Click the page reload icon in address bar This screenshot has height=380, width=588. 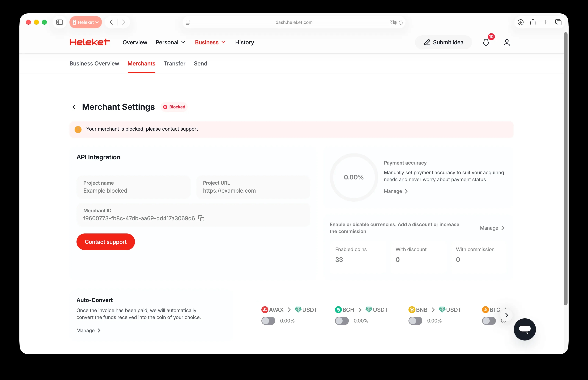(x=400, y=22)
